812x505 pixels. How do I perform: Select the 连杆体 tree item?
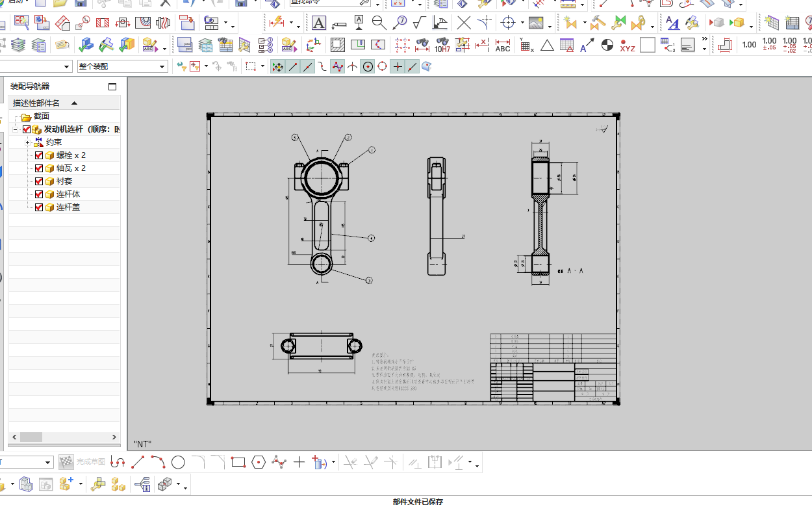(68, 194)
